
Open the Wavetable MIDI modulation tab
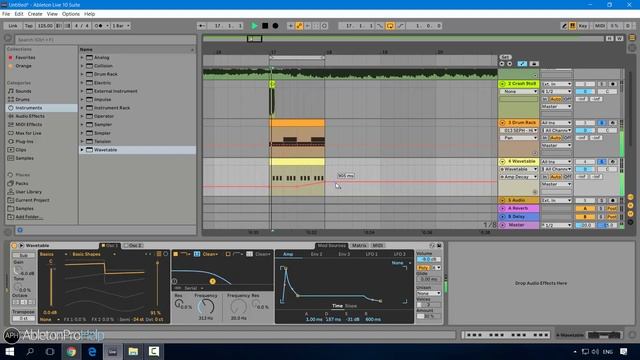(x=378, y=245)
